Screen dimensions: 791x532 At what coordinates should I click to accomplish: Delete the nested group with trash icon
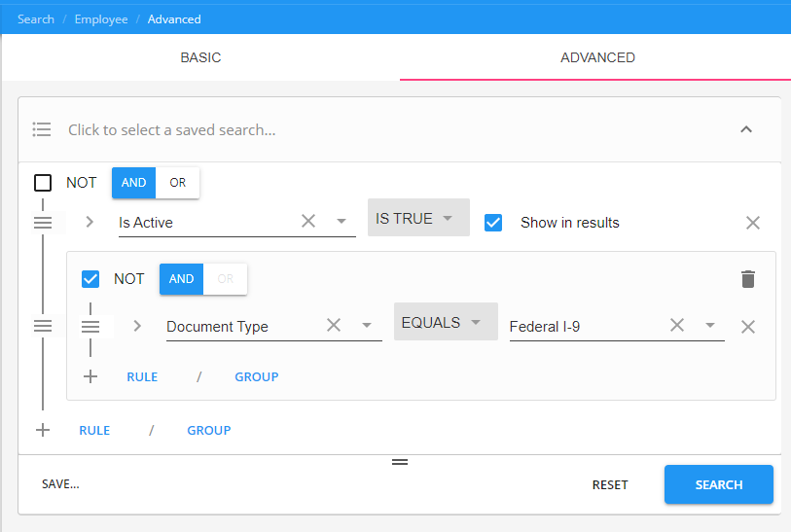pos(747,279)
